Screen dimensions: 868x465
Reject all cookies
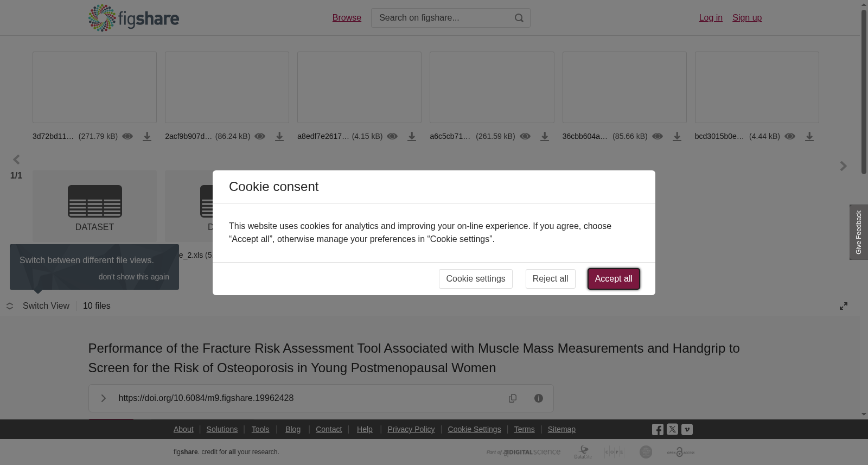tap(550, 279)
